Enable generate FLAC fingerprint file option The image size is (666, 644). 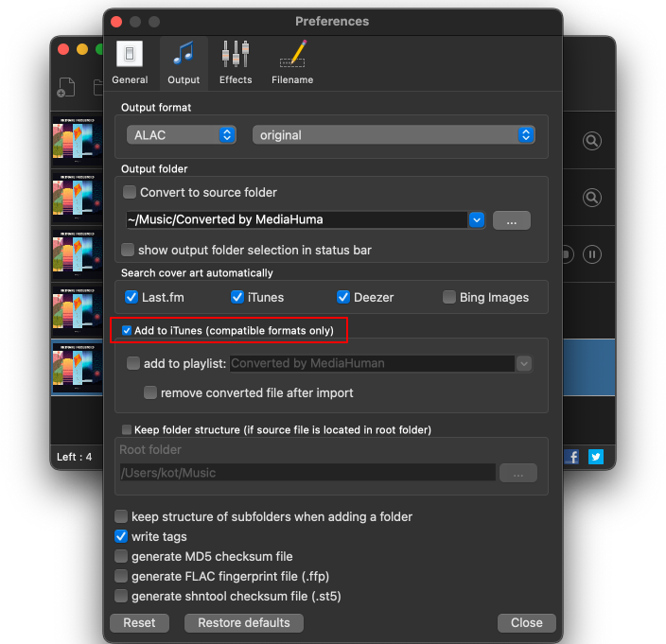click(x=121, y=576)
